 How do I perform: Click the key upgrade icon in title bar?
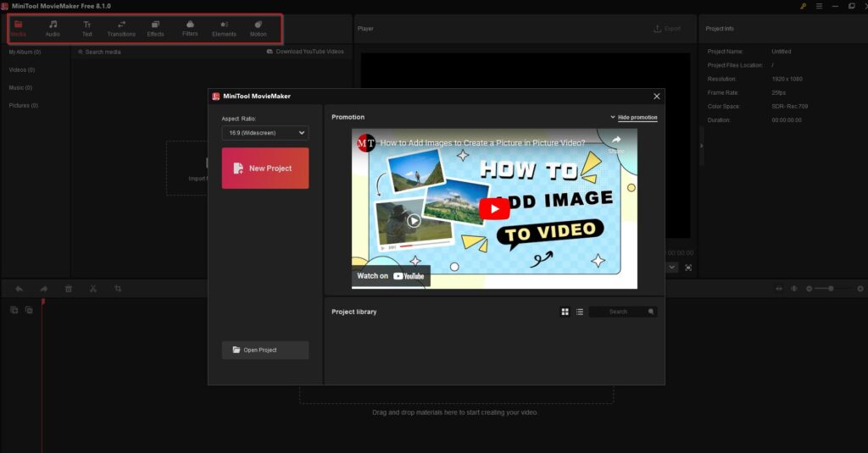[x=804, y=6]
